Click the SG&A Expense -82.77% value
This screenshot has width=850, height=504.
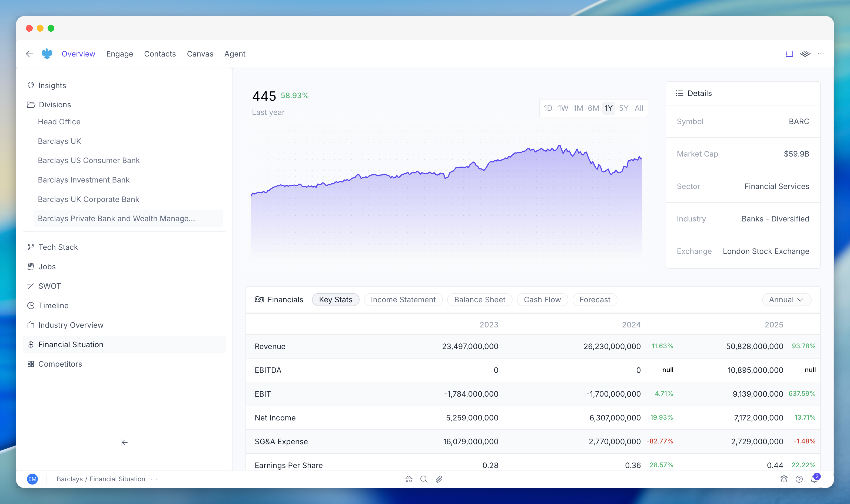[660, 441]
